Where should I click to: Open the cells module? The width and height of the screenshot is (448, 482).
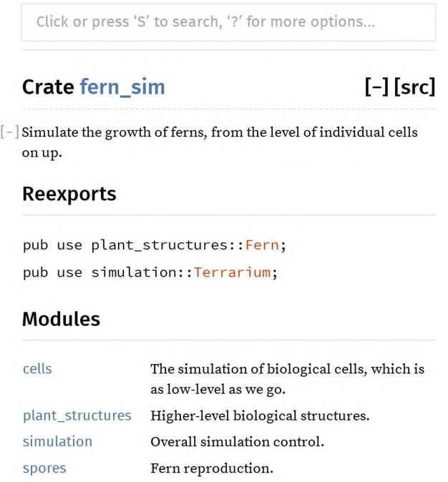(37, 369)
